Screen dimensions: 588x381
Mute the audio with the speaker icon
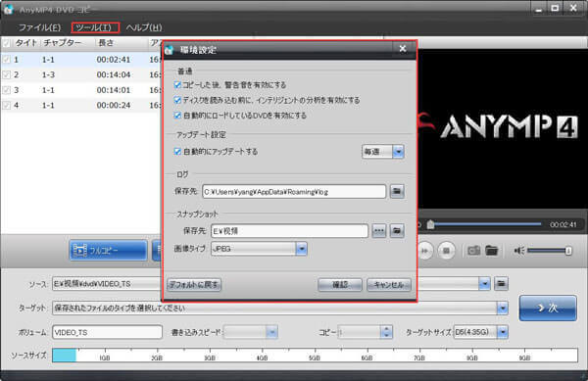pos(519,251)
